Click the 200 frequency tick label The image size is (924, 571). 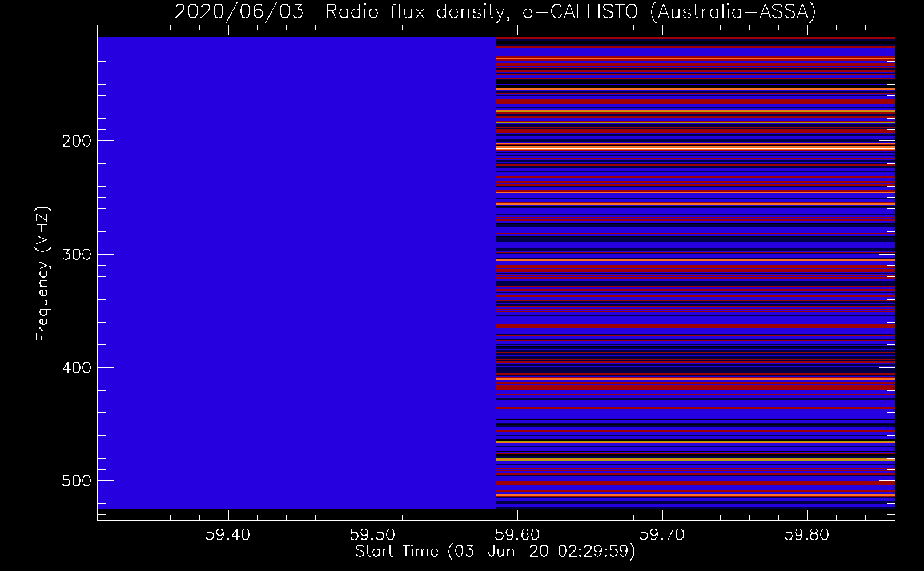coord(76,141)
